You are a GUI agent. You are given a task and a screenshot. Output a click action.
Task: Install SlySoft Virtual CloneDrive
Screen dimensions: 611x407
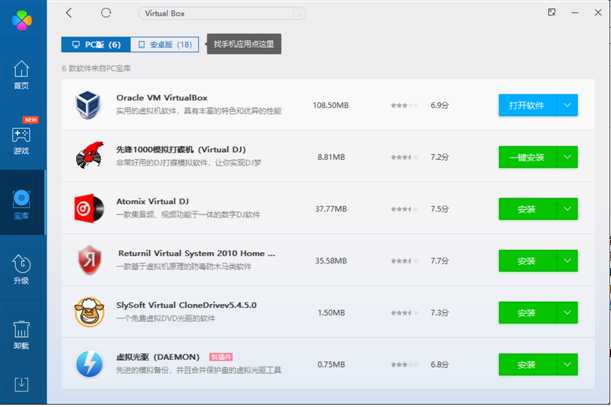click(528, 313)
